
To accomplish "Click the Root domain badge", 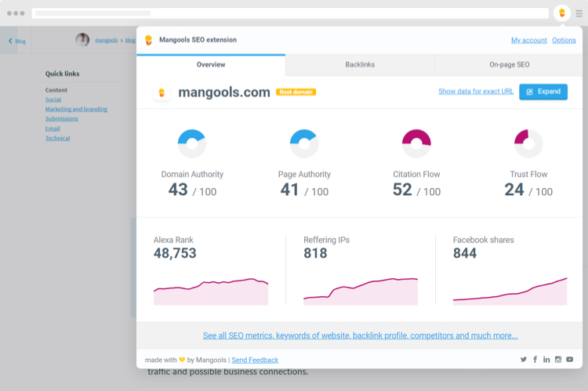I will click(296, 92).
